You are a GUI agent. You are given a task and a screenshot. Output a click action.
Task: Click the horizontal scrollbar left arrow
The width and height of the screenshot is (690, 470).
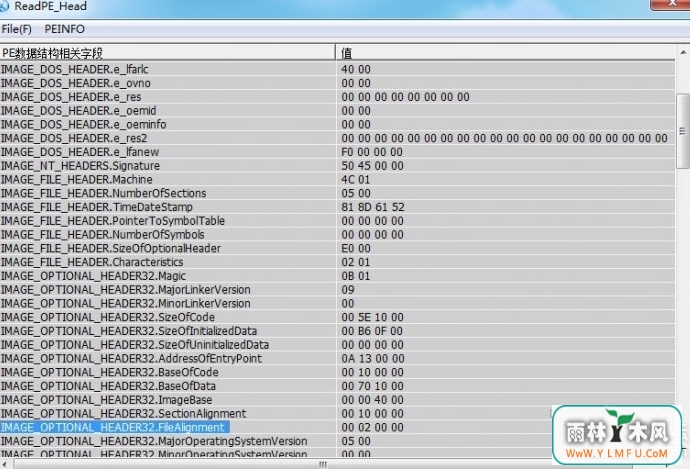click(x=4, y=465)
